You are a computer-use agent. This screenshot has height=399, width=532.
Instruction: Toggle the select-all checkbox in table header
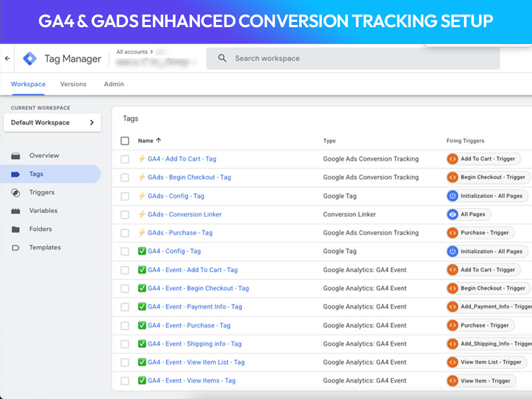pyautogui.click(x=125, y=141)
